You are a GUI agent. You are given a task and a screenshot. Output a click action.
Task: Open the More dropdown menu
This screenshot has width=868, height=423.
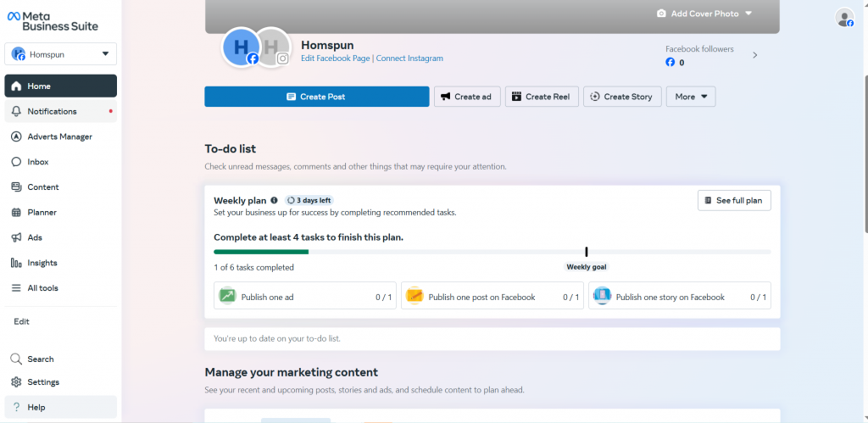(691, 97)
